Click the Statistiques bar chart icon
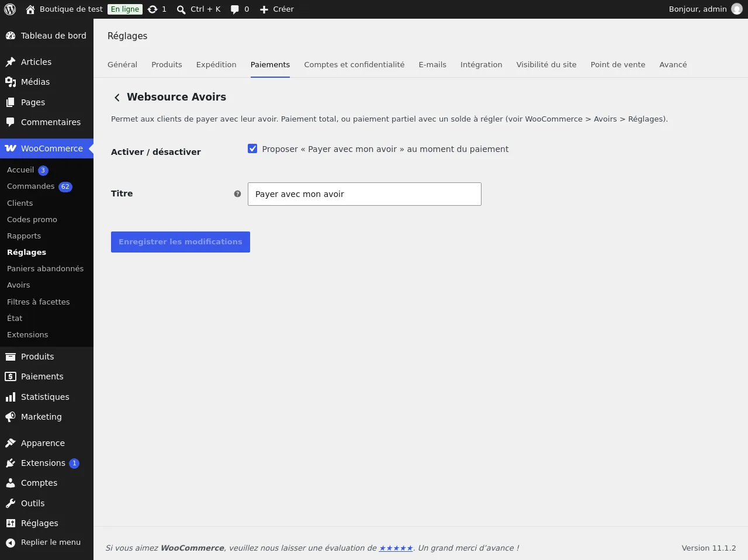Image resolution: width=748 pixels, height=560 pixels. click(x=11, y=397)
